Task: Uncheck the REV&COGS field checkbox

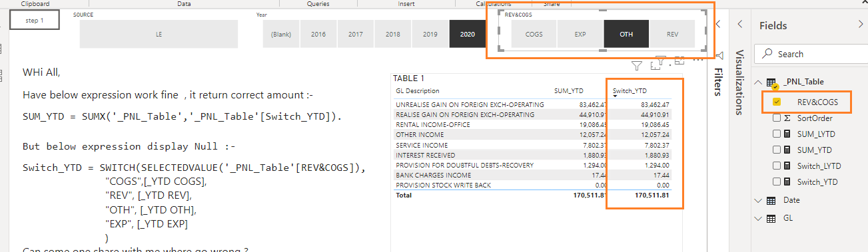Action: tap(777, 102)
